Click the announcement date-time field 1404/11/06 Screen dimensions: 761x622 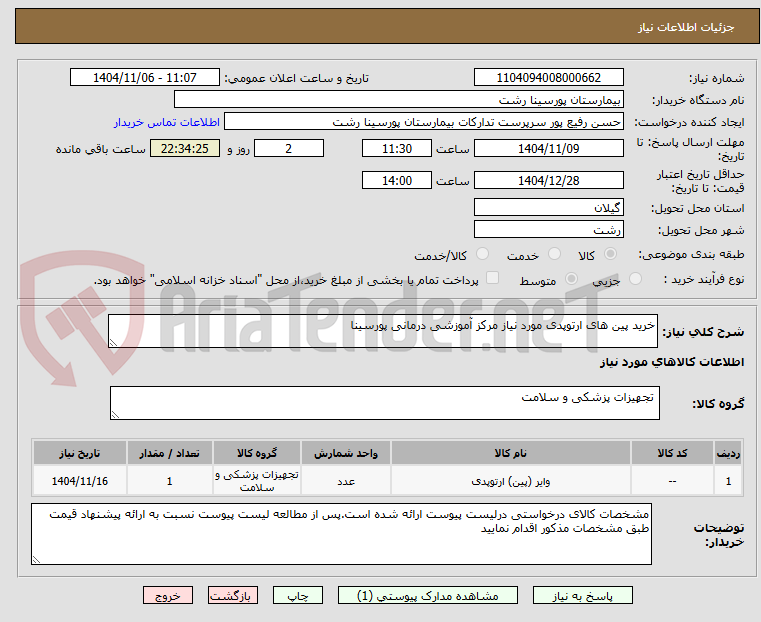(145, 78)
